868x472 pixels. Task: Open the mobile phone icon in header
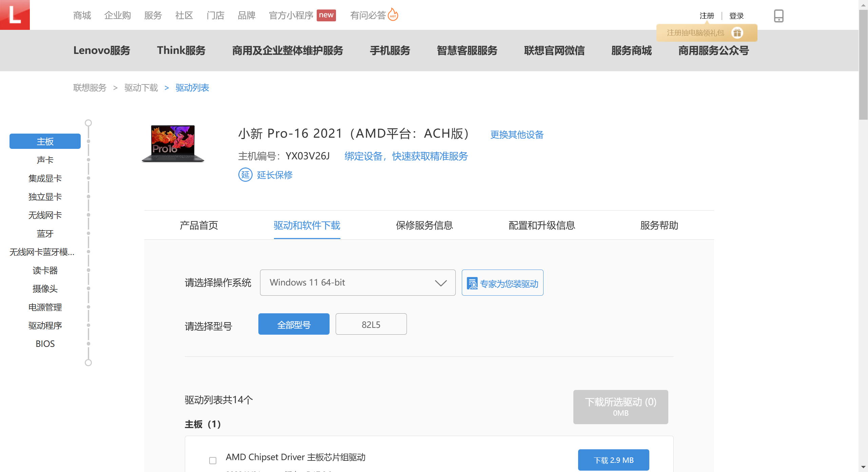778,16
